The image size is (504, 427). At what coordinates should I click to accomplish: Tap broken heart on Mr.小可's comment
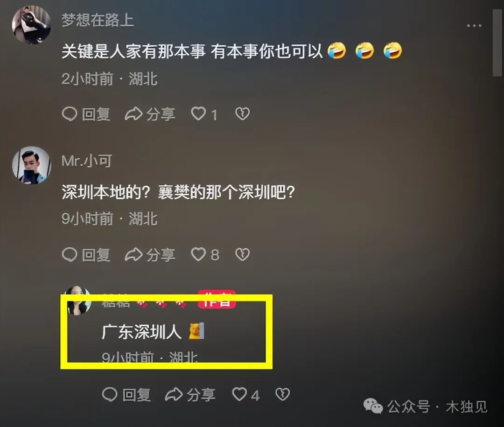(x=242, y=254)
